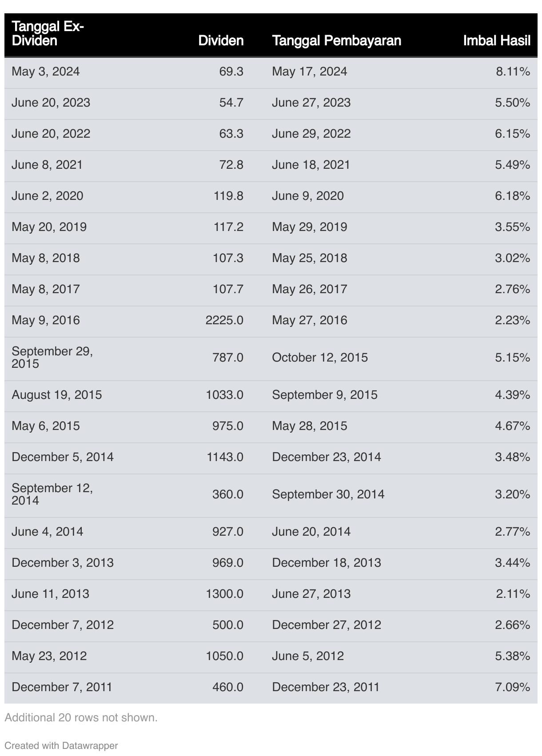Select the 119.8 dividend cell
542x756 pixels.
click(228, 196)
